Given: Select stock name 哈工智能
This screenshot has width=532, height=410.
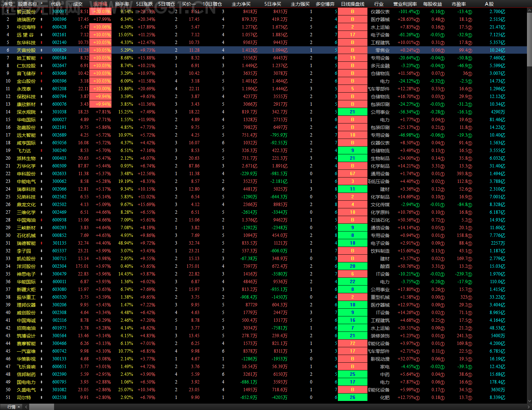Looking at the screenshot, I should [x=26, y=58].
